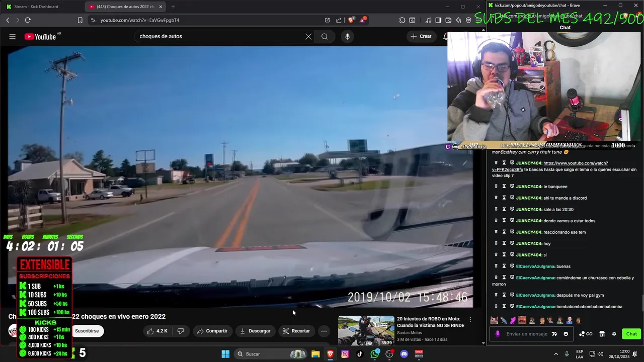Screen dimensions: 644x362
Task: Open Leo AI sparkle icon
Action: coord(458,20)
